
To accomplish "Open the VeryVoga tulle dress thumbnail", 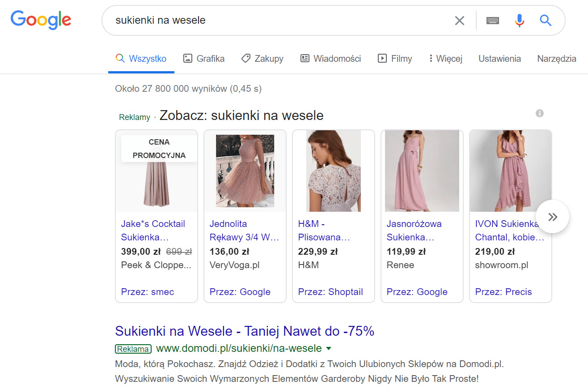I will [x=245, y=171].
